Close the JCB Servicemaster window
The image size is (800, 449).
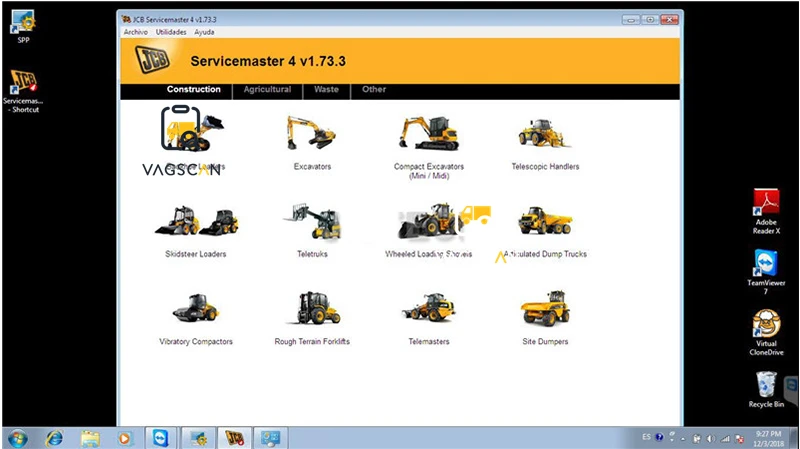[x=669, y=20]
